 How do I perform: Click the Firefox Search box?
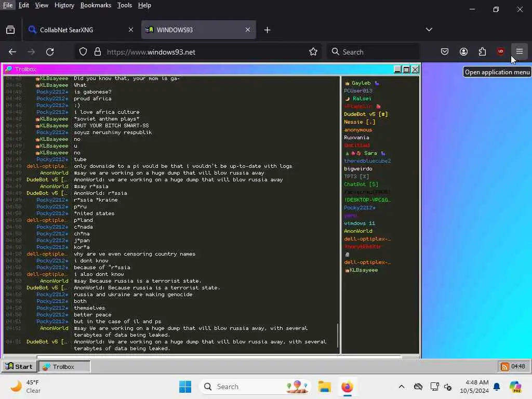point(373,51)
